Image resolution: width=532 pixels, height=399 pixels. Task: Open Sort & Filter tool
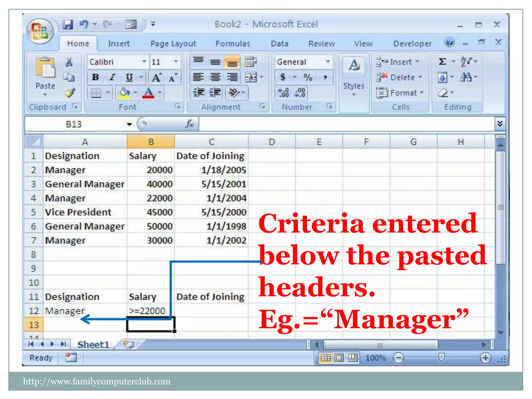[x=466, y=62]
